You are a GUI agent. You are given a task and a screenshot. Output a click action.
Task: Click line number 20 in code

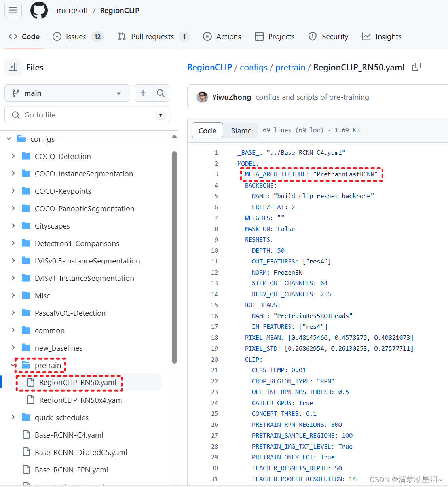coord(215,359)
